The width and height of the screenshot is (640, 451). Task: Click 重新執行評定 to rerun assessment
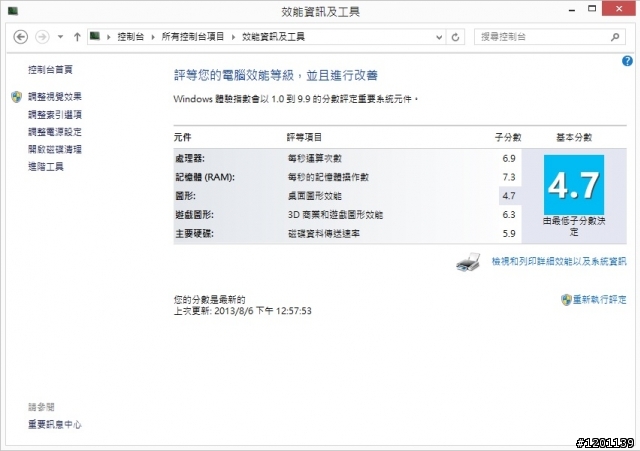click(600, 300)
